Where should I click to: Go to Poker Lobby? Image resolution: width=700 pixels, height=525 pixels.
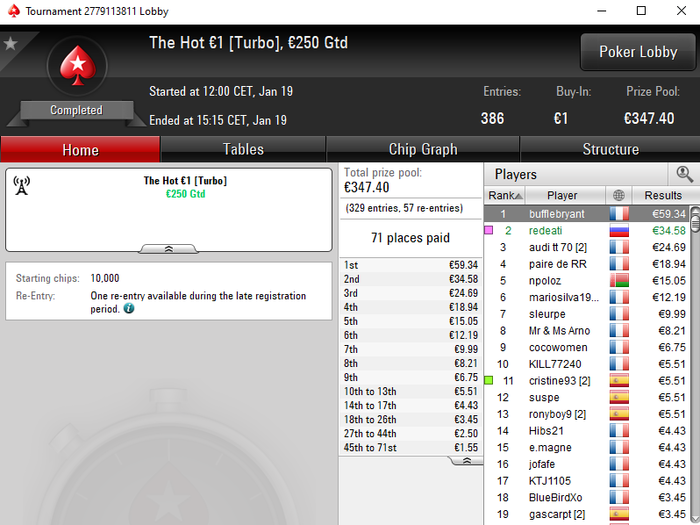pos(638,52)
